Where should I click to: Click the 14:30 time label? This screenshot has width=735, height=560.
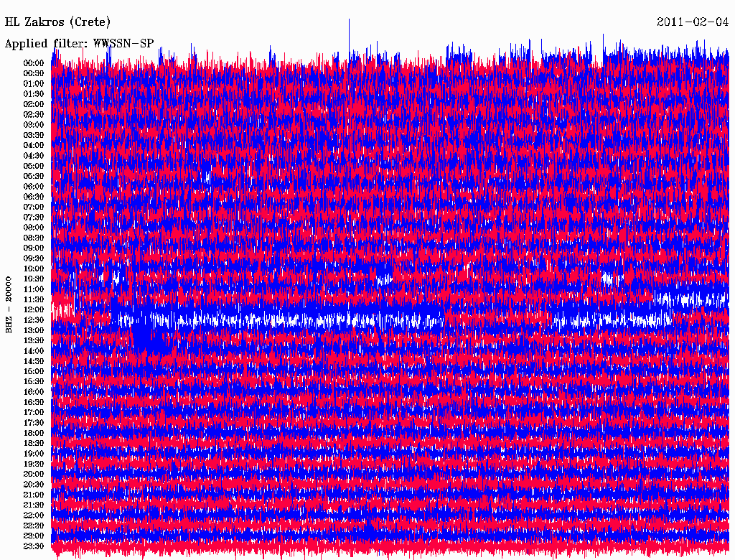[34, 362]
